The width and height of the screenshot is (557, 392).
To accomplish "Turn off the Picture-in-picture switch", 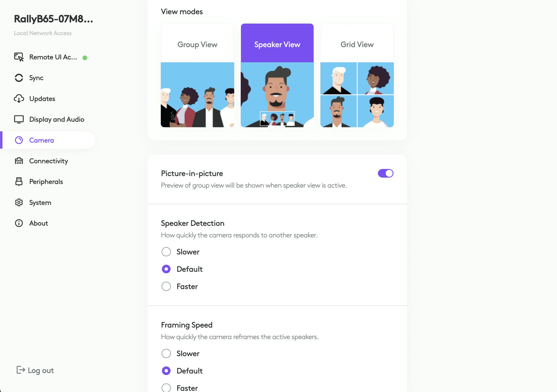I will (x=385, y=173).
